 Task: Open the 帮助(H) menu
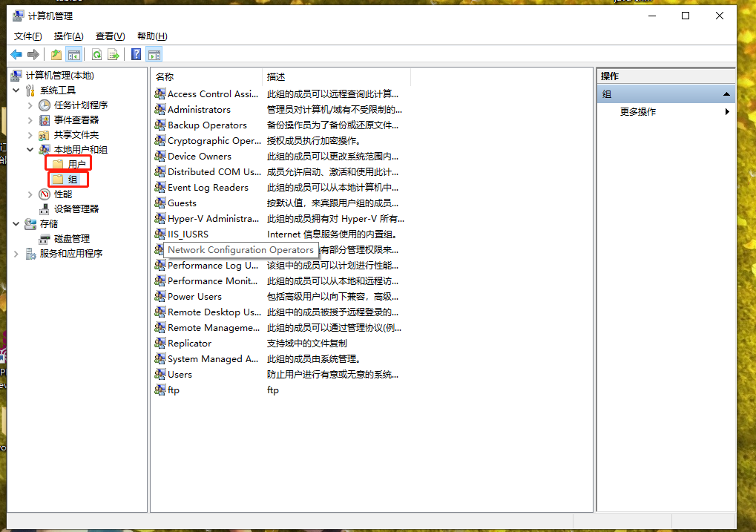[x=152, y=36]
